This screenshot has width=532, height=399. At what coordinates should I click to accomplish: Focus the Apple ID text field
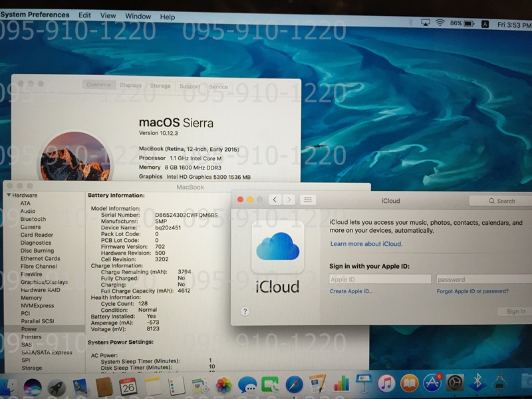tap(380, 279)
